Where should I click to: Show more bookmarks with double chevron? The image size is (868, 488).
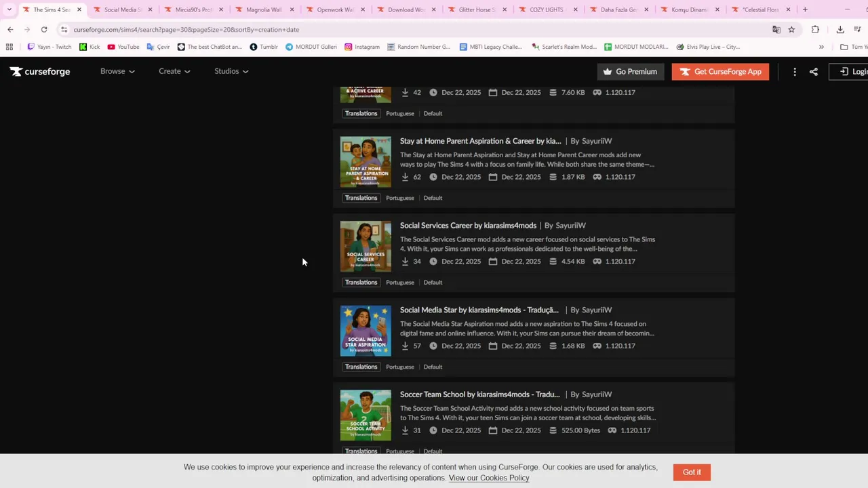pyautogui.click(x=821, y=47)
